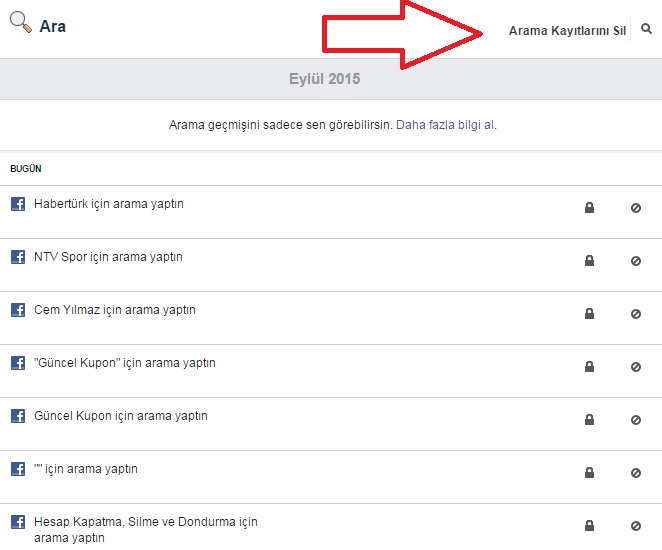Remove the Cem Yılmaz search entry
This screenshot has width=662, height=550.
pyautogui.click(x=636, y=314)
